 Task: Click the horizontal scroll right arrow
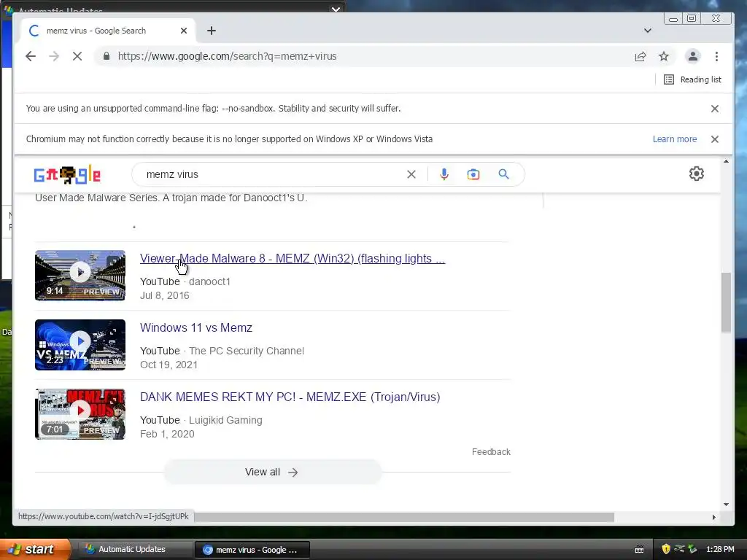pyautogui.click(x=713, y=517)
